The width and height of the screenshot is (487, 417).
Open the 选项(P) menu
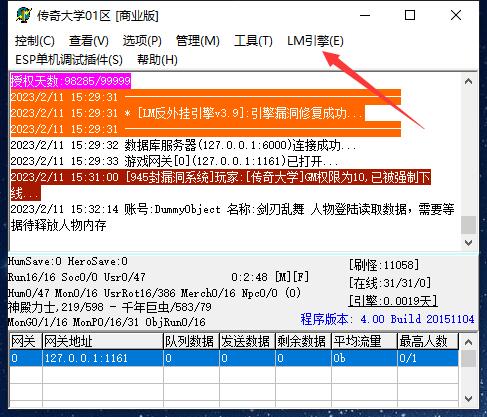[142, 41]
